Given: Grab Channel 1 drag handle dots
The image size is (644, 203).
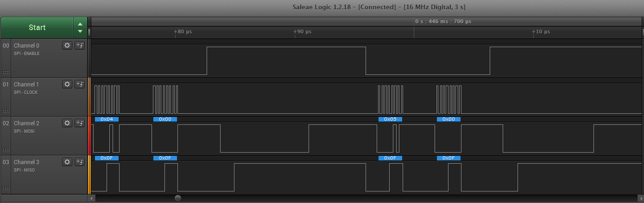Looking at the screenshot, I should pos(6,111).
